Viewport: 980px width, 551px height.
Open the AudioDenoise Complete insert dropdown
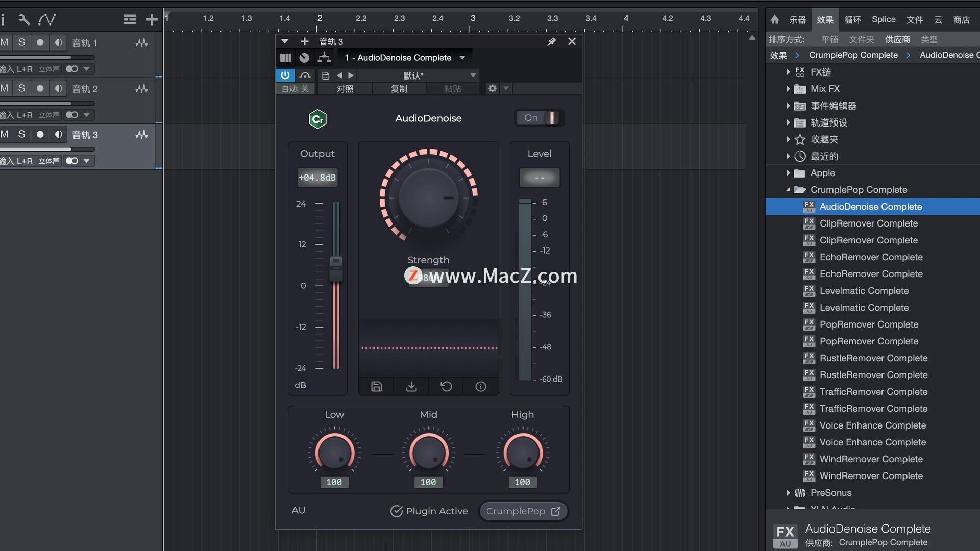click(x=462, y=58)
